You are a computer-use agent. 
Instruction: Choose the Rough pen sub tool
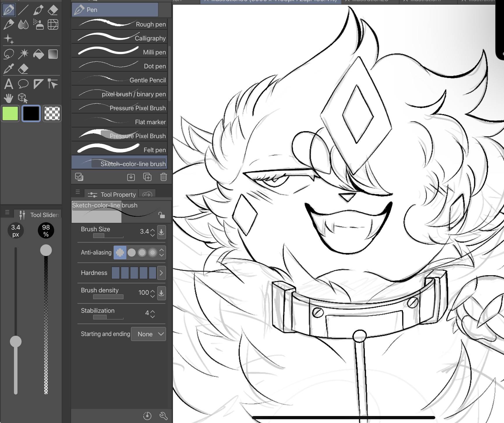(x=120, y=24)
